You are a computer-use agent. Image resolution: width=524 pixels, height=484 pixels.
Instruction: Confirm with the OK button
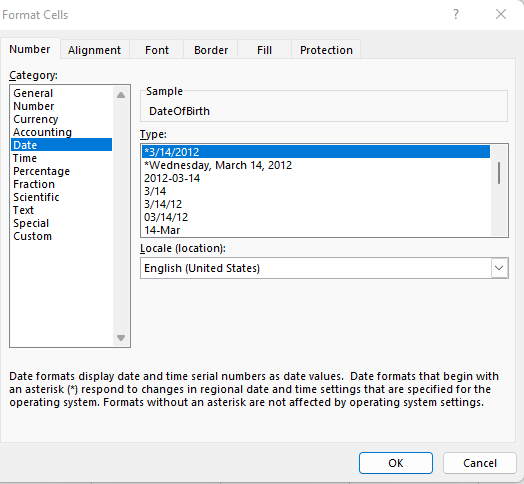(396, 463)
